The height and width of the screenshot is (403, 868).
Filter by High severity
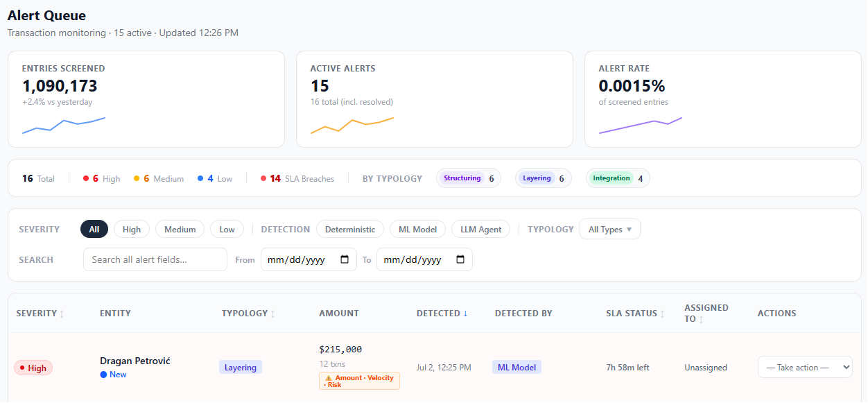(132, 229)
